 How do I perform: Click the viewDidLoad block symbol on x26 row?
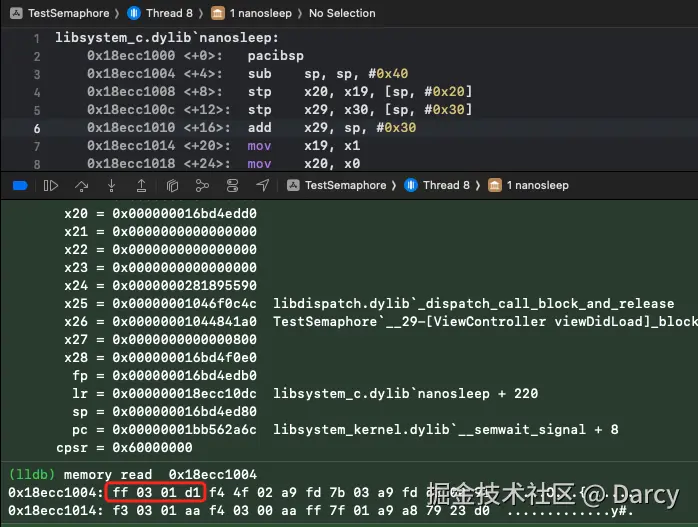485,321
